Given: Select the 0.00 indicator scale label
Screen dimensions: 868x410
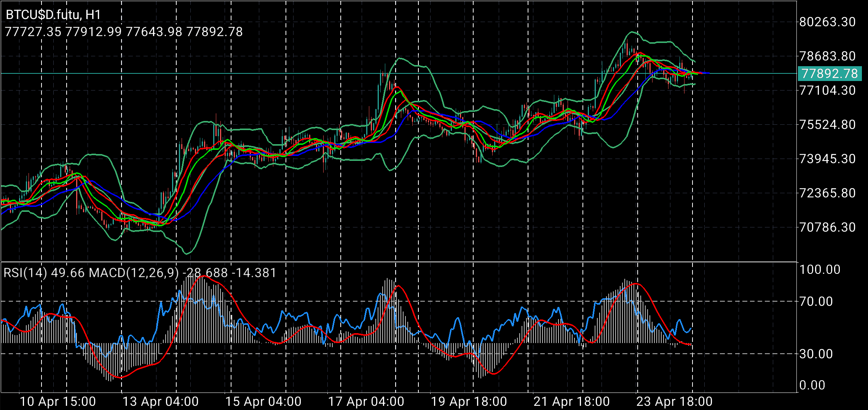Looking at the screenshot, I should coord(812,385).
